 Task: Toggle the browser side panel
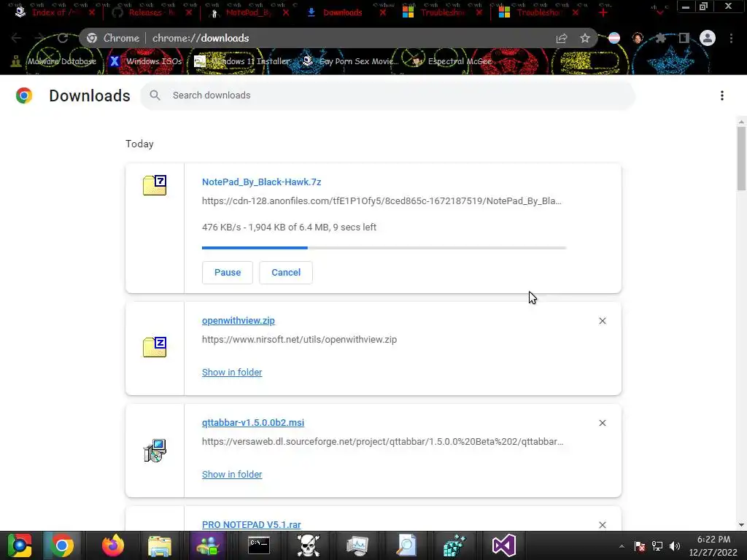[x=684, y=38]
